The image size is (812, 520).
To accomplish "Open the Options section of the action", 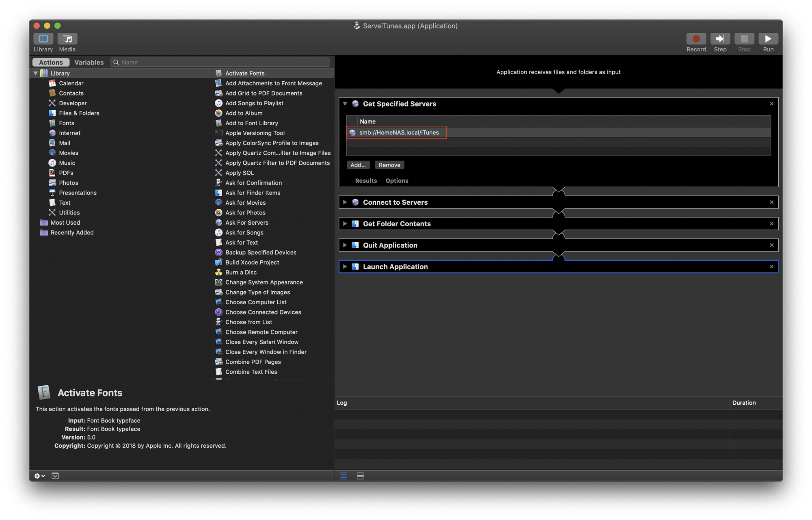I will 397,181.
